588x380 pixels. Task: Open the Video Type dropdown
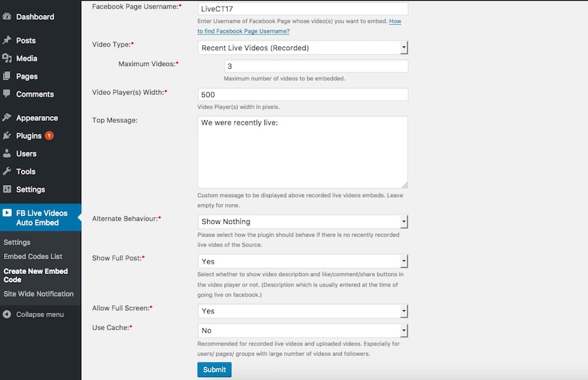click(303, 48)
